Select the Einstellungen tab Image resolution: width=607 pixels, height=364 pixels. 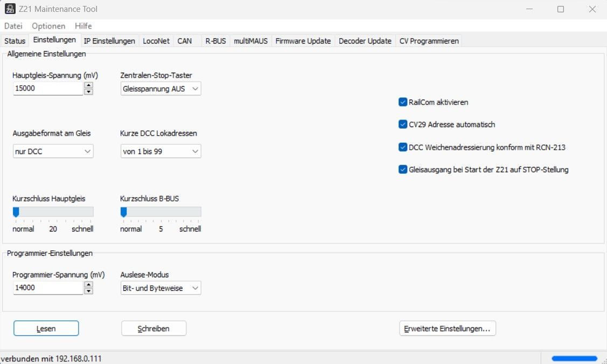[54, 40]
